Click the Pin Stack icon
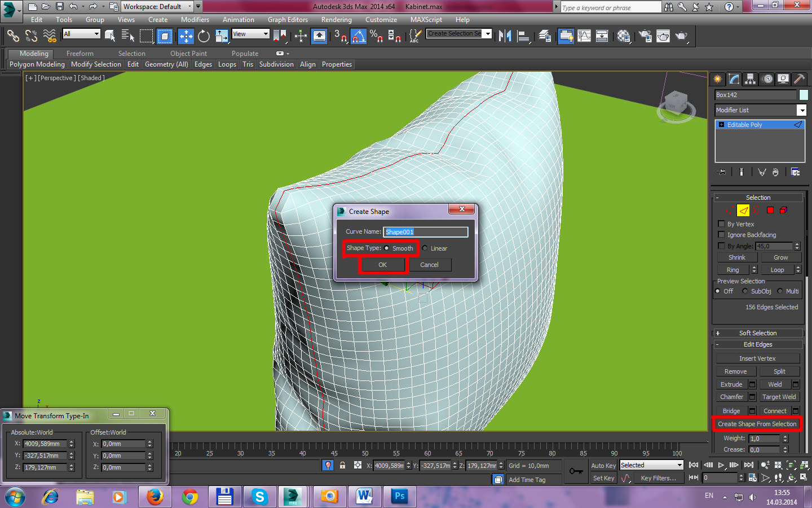Image resolution: width=812 pixels, height=508 pixels. (722, 172)
